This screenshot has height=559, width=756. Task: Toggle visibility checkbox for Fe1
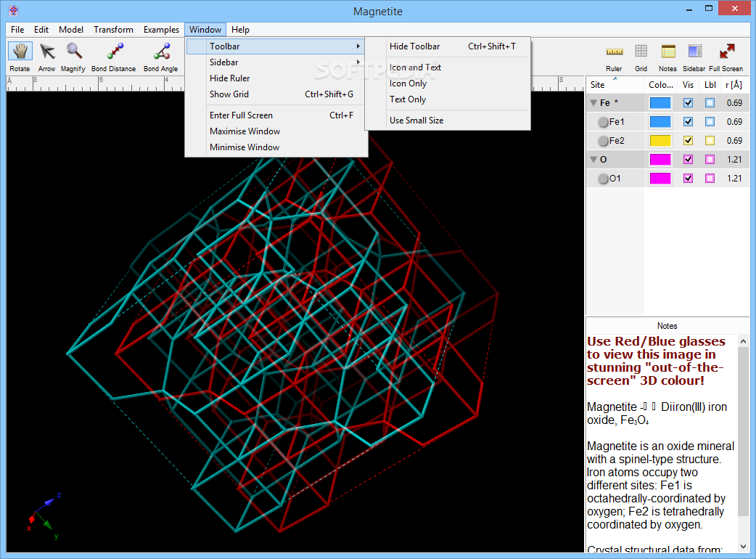(x=688, y=121)
